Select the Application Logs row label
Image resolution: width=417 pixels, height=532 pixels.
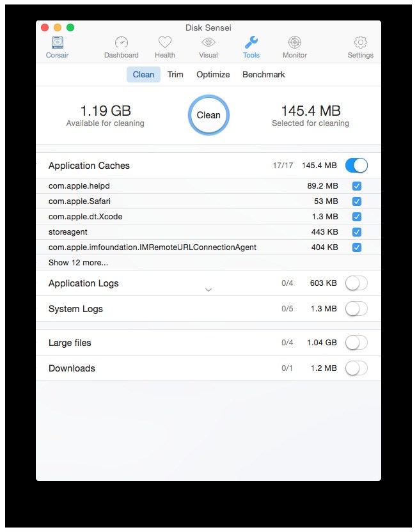point(84,283)
